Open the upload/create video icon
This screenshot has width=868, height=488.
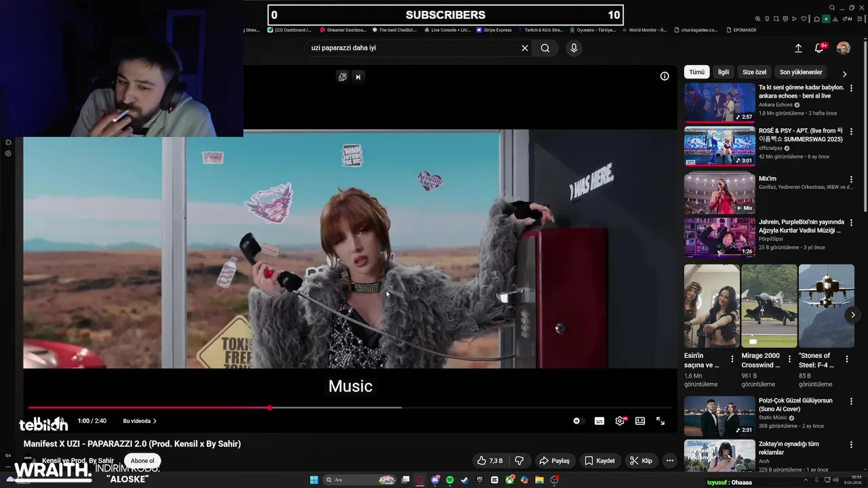798,48
